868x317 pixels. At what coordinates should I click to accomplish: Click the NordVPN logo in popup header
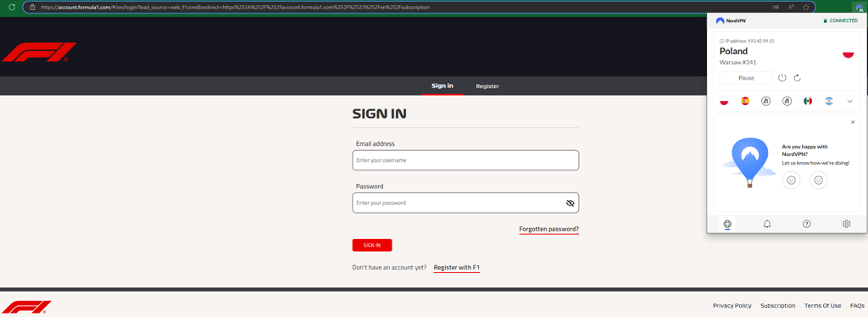(732, 20)
